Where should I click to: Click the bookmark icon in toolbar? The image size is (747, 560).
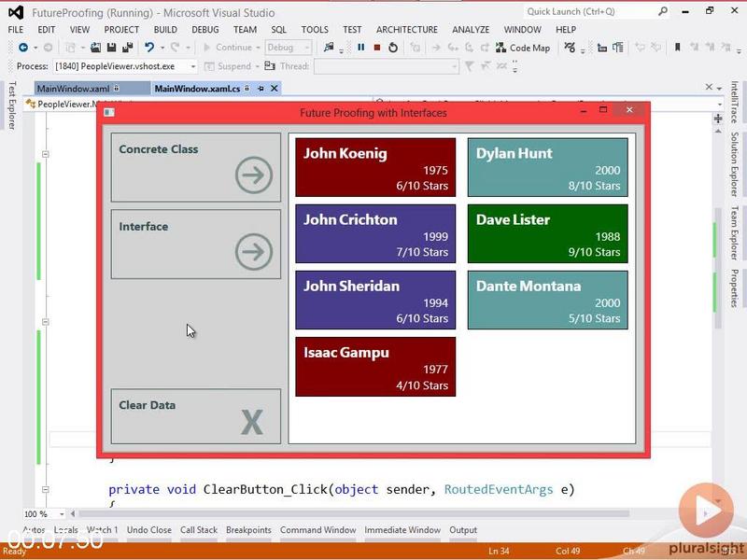(x=678, y=48)
